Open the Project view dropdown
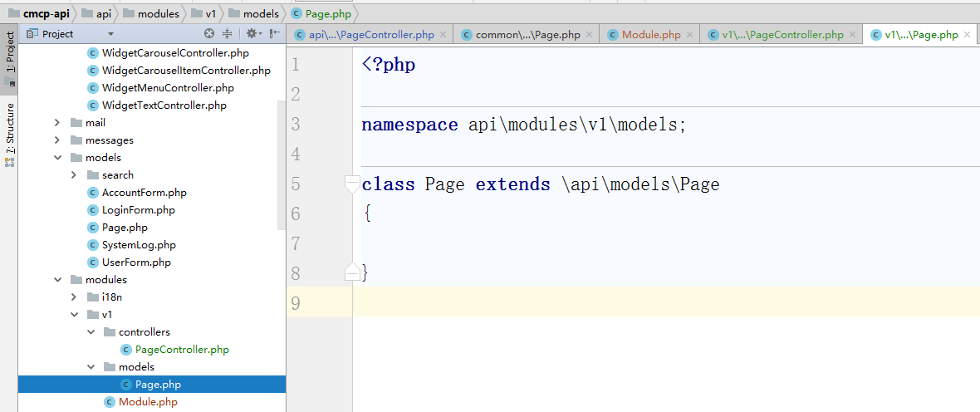Image resolution: width=980 pixels, height=412 pixels. tap(110, 34)
